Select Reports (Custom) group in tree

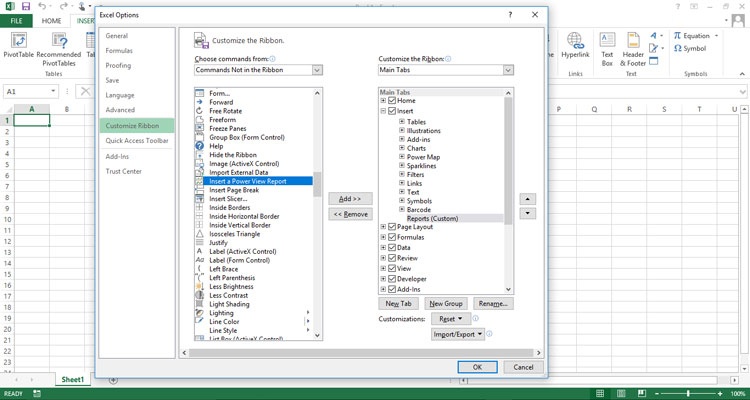432,219
